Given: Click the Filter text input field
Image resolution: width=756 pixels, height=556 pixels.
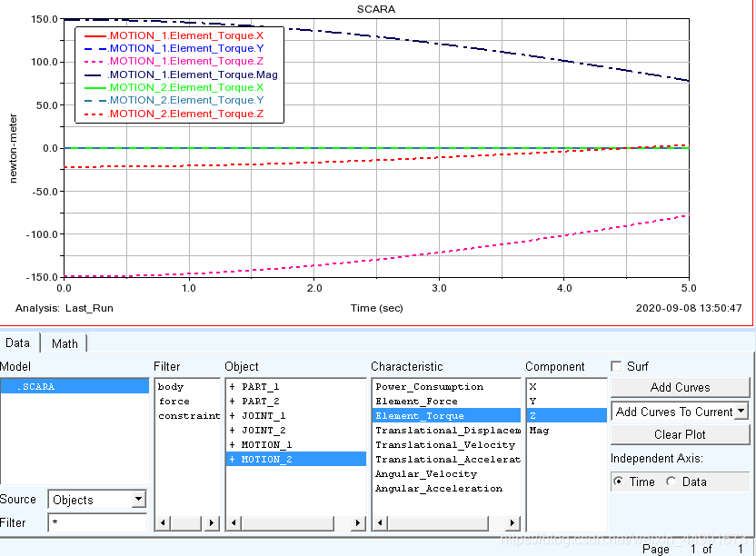Looking at the screenshot, I should (97, 523).
